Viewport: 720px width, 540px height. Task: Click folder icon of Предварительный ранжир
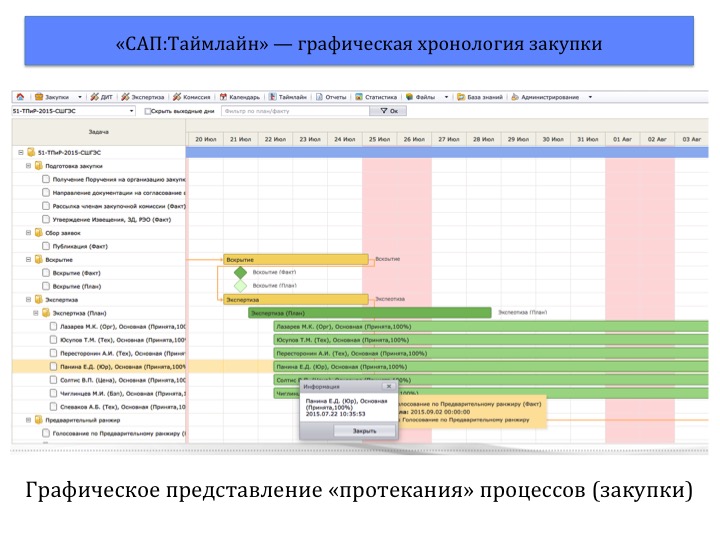coord(39,420)
